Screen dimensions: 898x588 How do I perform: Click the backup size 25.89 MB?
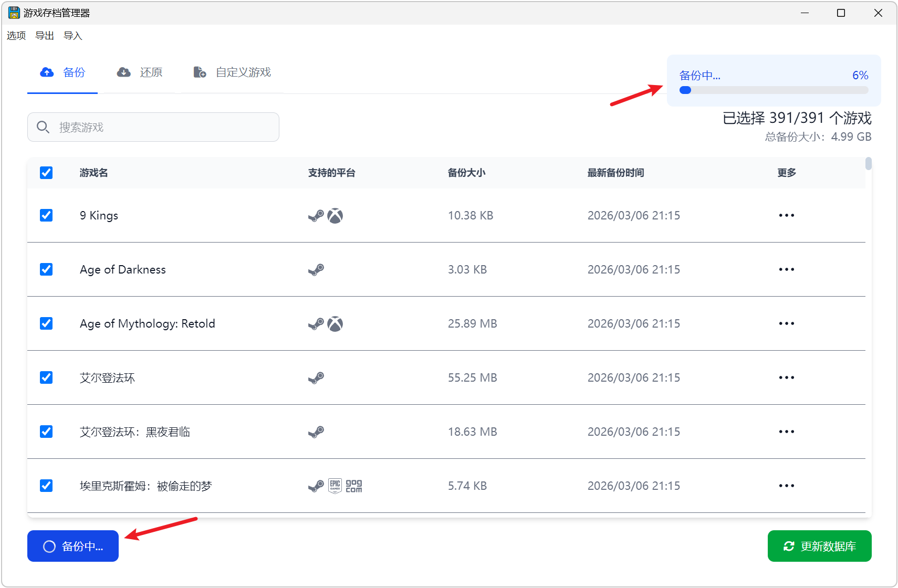point(473,323)
